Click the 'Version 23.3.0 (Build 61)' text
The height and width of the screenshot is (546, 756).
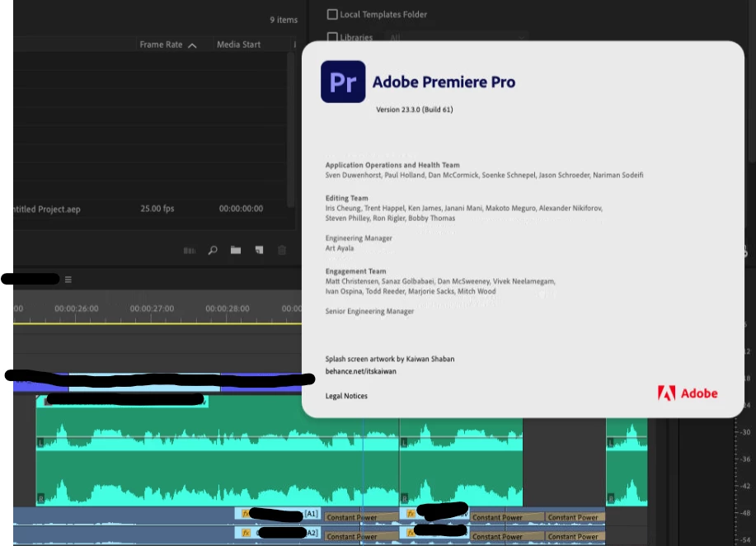414,110
